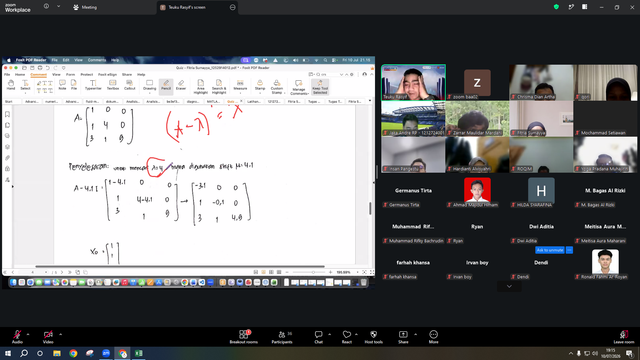Image resolution: width=640 pixels, height=360 pixels.
Task: Select the Eraser tool in the shared Foxit window
Action: coord(181,85)
